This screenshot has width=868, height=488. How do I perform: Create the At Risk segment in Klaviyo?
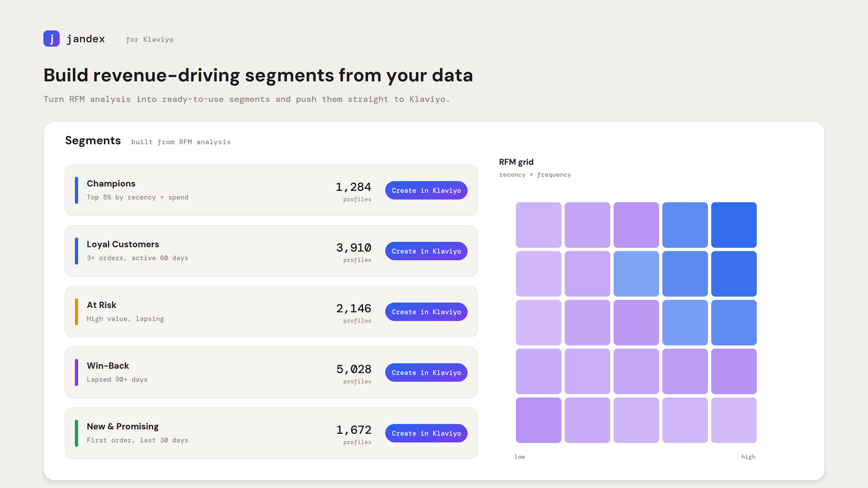(426, 312)
